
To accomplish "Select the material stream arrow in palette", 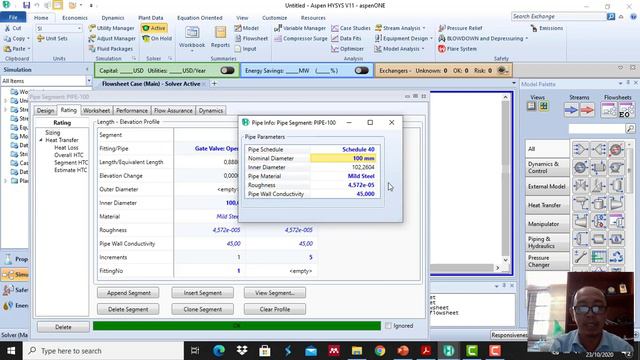I will tap(571, 110).
